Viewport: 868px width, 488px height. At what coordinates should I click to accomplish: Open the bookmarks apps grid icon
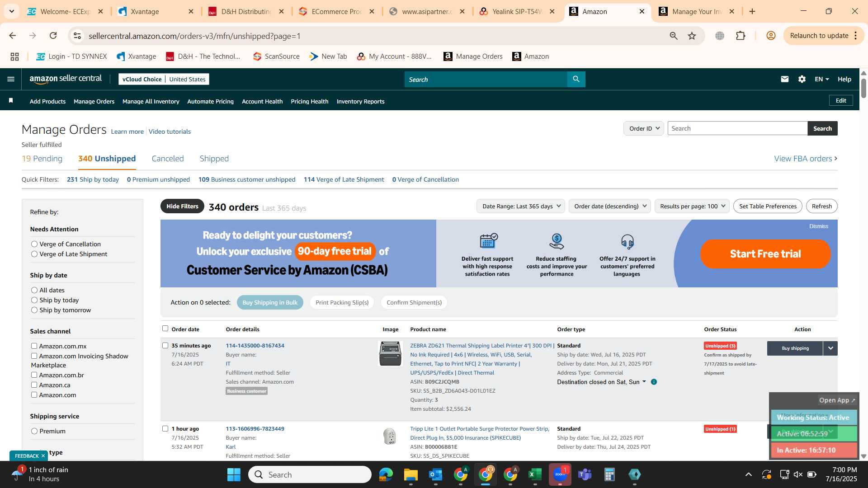click(x=14, y=56)
